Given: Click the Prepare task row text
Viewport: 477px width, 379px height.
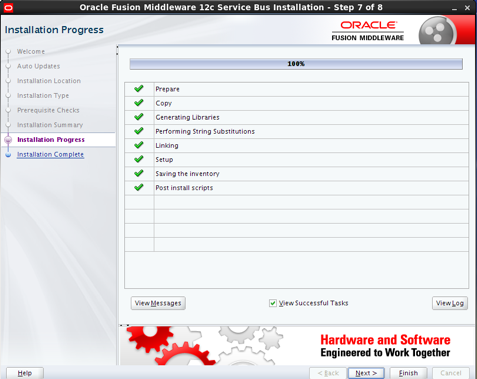Looking at the screenshot, I should click(x=167, y=89).
